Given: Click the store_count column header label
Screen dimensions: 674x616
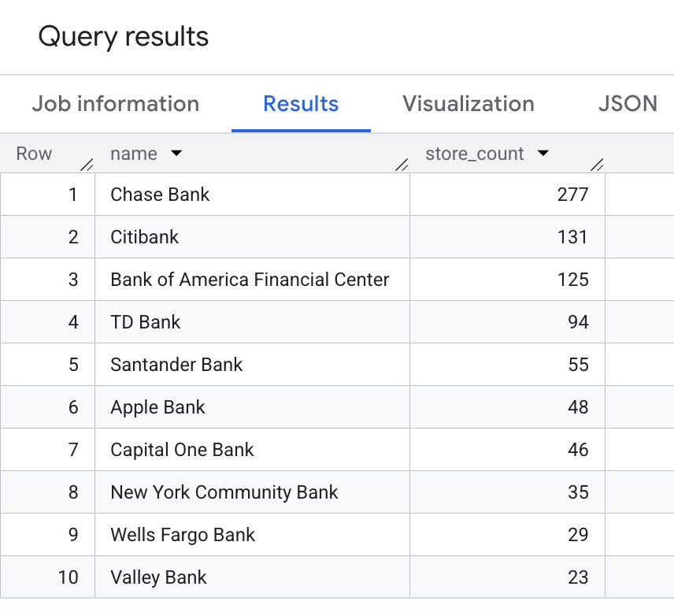Looking at the screenshot, I should coord(473,154).
